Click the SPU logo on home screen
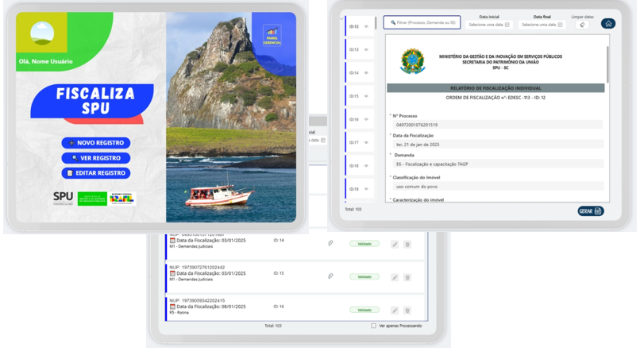The height and width of the screenshot is (359, 644). (x=63, y=199)
